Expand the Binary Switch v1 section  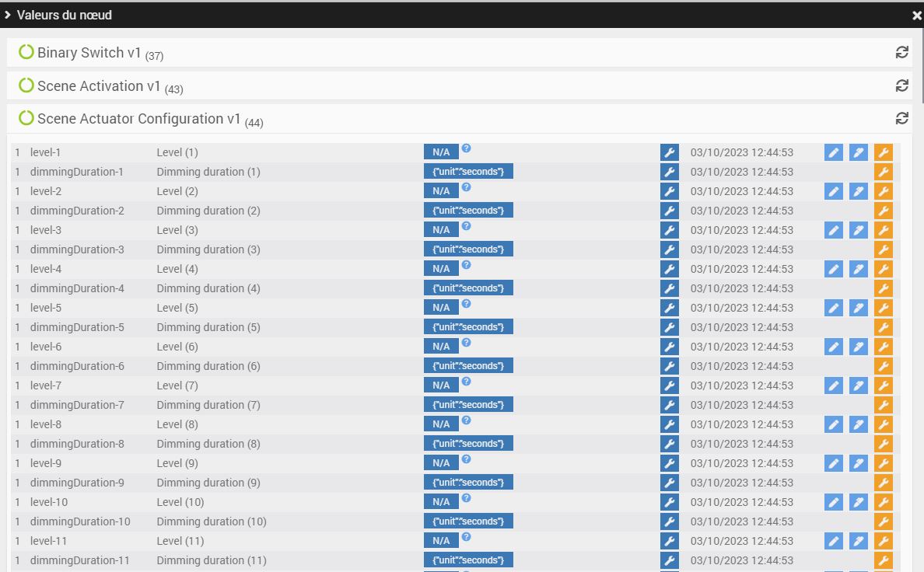coord(89,53)
